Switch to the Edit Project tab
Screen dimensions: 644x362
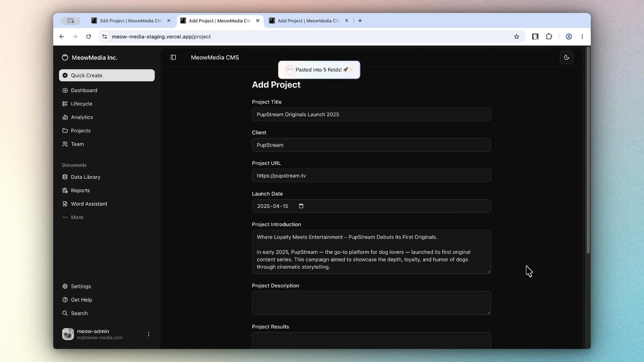[131, 21]
